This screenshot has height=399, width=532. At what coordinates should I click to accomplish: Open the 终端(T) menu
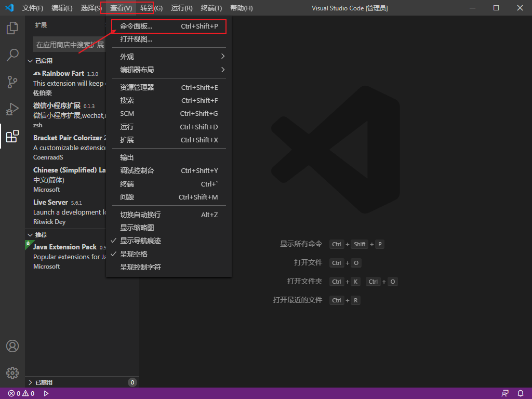(211, 8)
